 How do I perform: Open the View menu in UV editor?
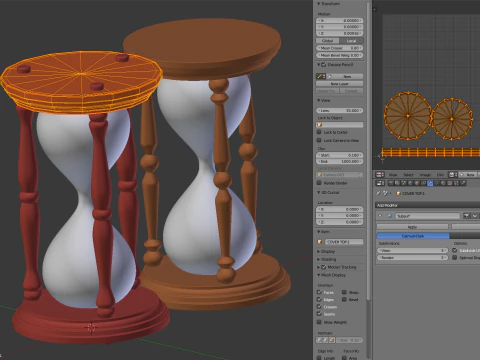pyautogui.click(x=393, y=175)
